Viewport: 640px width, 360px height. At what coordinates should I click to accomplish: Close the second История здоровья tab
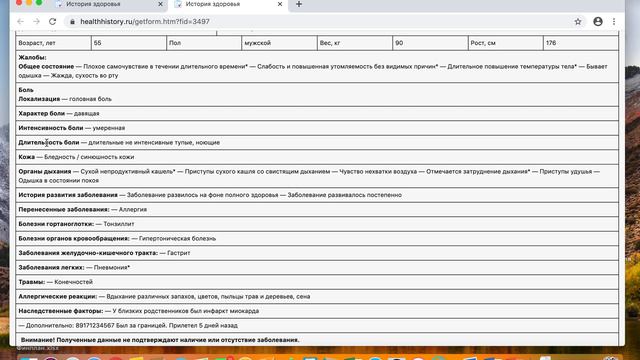click(280, 4)
